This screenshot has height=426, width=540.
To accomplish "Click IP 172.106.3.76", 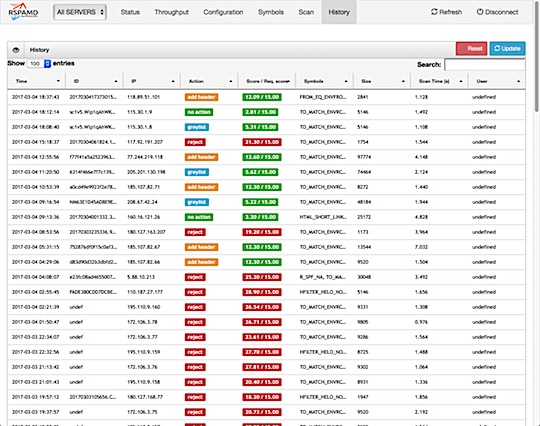I will point(142,367).
